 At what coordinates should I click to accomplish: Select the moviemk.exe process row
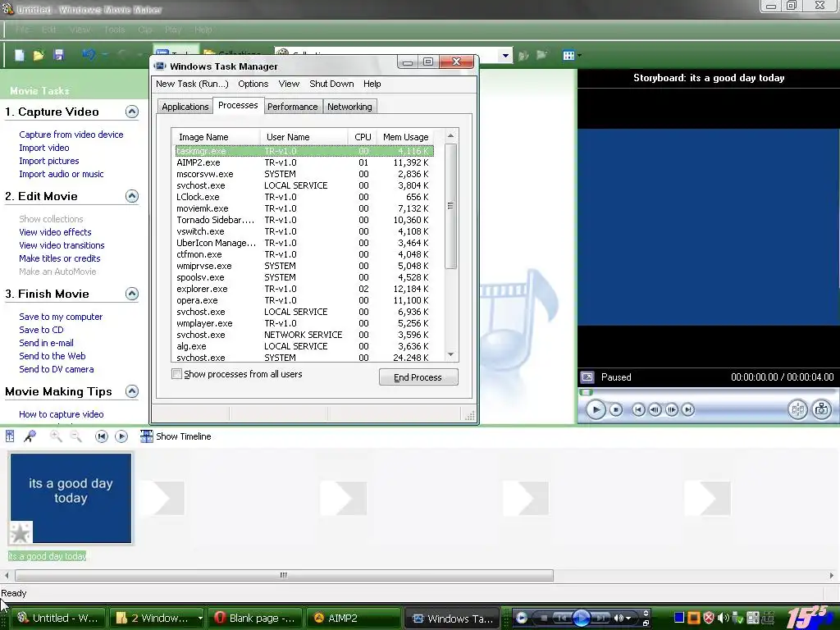pyautogui.click(x=304, y=208)
